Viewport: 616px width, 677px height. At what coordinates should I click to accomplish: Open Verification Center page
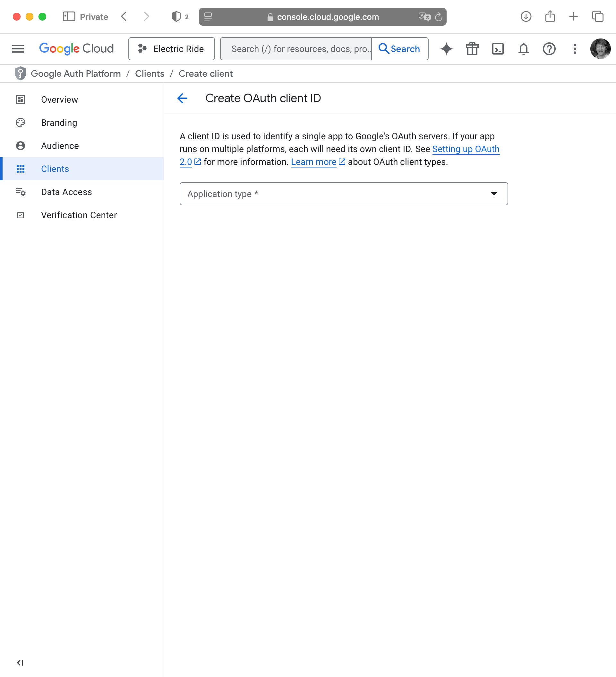[79, 215]
